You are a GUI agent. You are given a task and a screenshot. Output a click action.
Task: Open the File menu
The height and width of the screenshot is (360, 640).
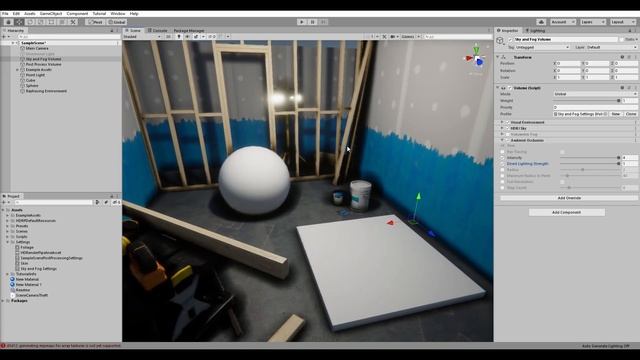pos(5,13)
